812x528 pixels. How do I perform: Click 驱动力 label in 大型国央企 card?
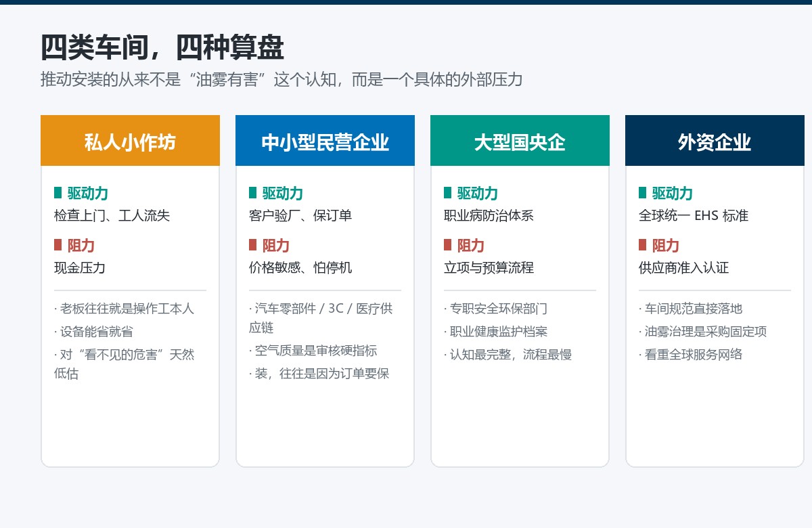pos(478,193)
